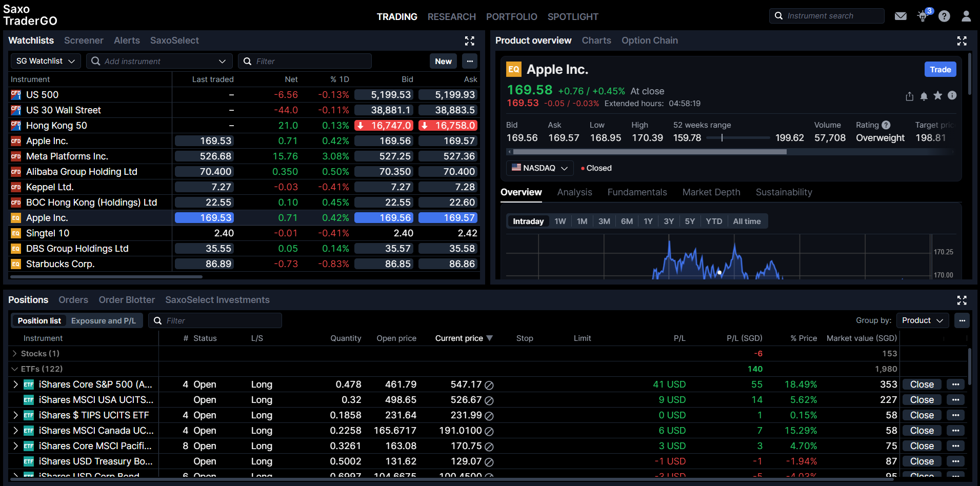Select the 1W chart range
980x486 pixels.
tap(560, 221)
